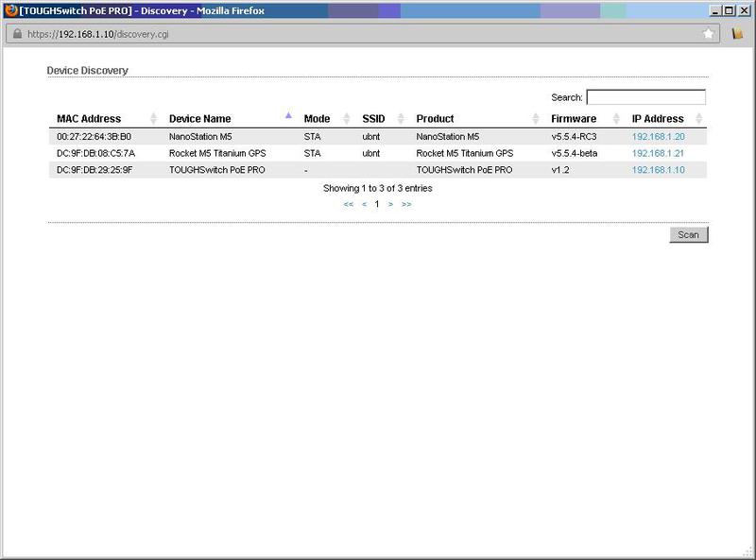Screen dimensions: 756x560
Task: Click MAC Address column header text
Action: (x=89, y=119)
